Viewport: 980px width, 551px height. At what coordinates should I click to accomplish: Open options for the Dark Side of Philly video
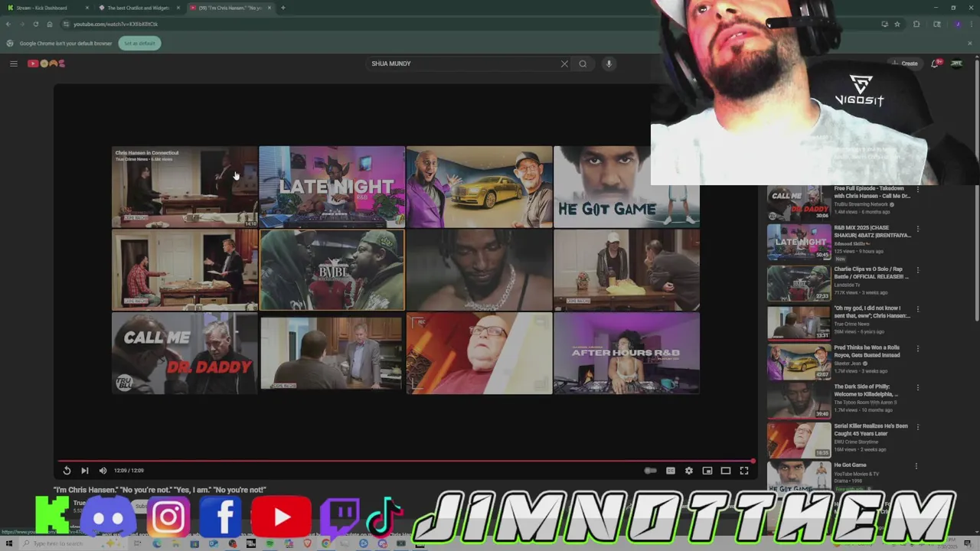coord(917,387)
